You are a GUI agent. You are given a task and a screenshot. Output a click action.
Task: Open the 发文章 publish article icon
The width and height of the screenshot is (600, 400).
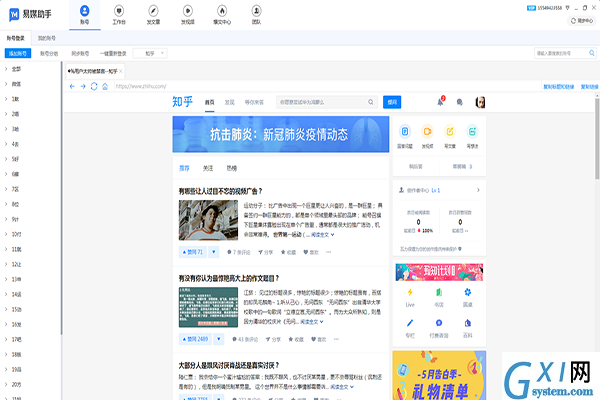(153, 15)
